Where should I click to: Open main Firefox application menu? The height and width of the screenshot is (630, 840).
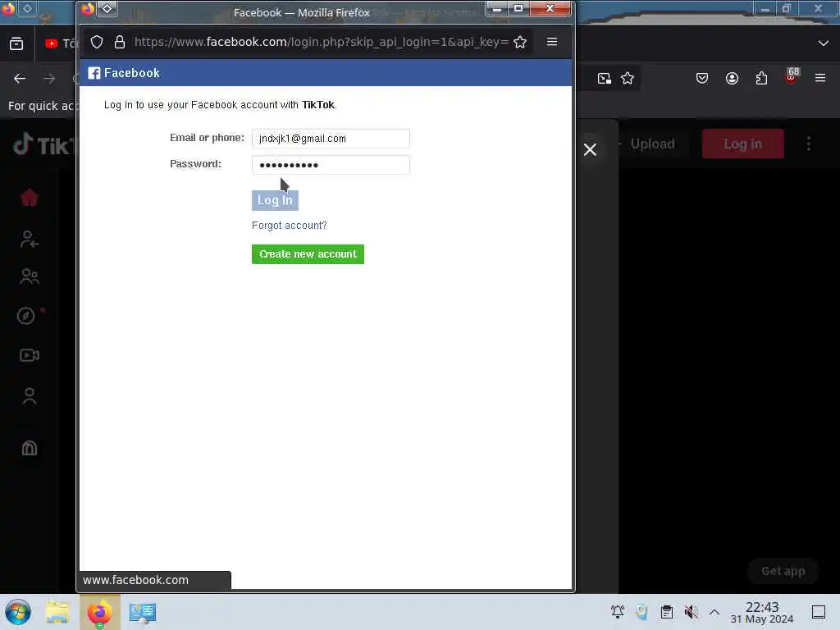pyautogui.click(x=820, y=78)
